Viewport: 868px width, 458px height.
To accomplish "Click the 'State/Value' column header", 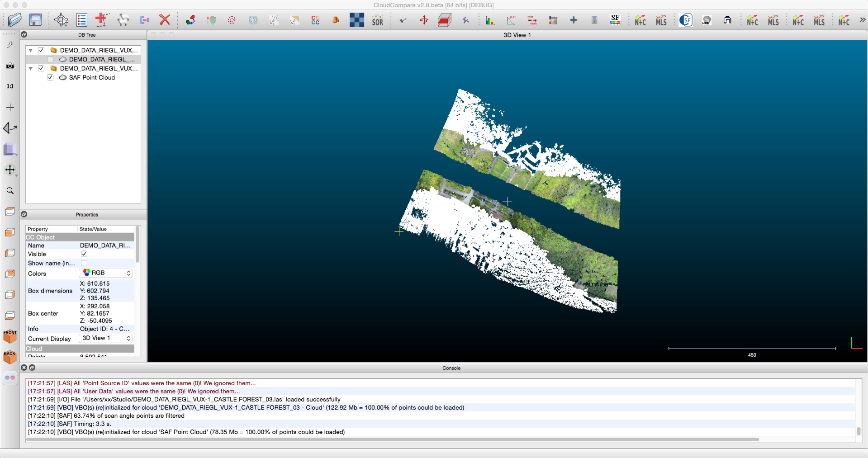I will 93,229.
